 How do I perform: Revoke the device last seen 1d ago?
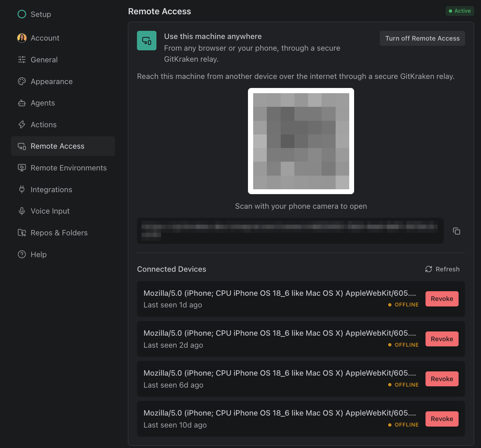coord(442,299)
